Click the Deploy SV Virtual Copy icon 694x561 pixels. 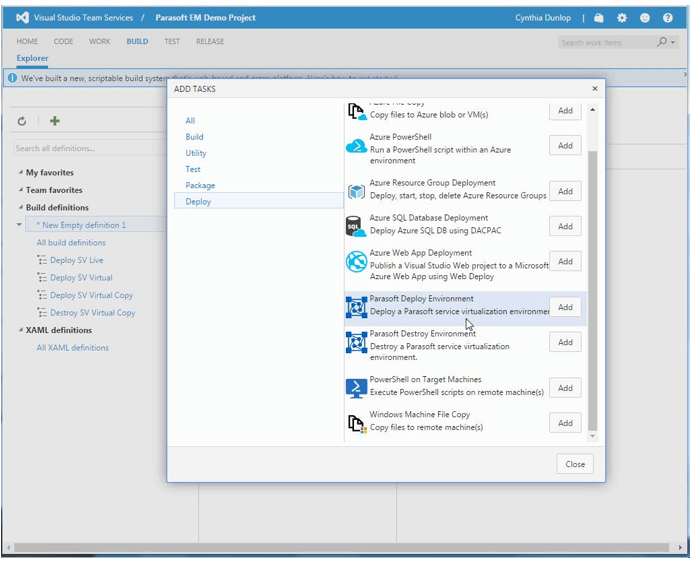pos(42,295)
